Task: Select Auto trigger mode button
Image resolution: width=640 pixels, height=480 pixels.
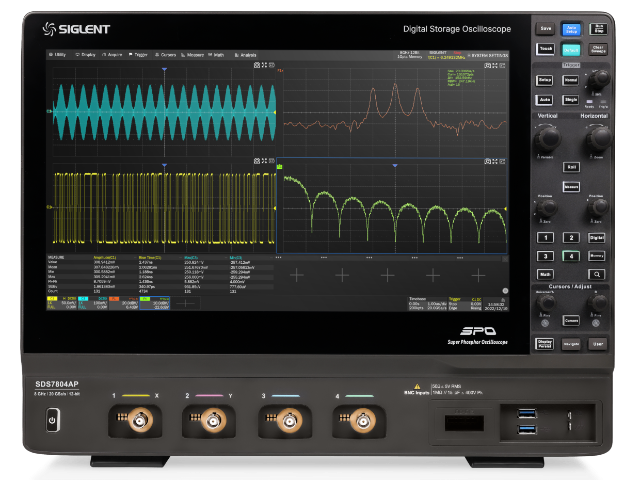Action: [x=545, y=100]
